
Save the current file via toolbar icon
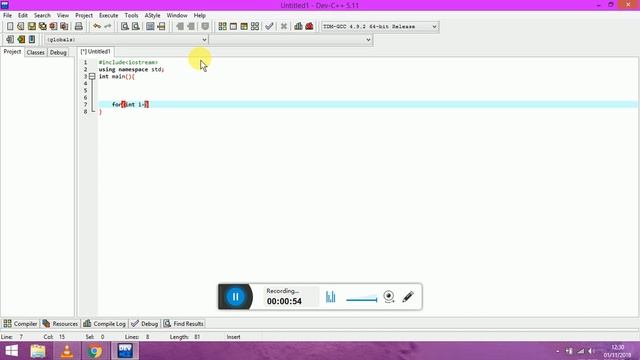pyautogui.click(x=31, y=27)
